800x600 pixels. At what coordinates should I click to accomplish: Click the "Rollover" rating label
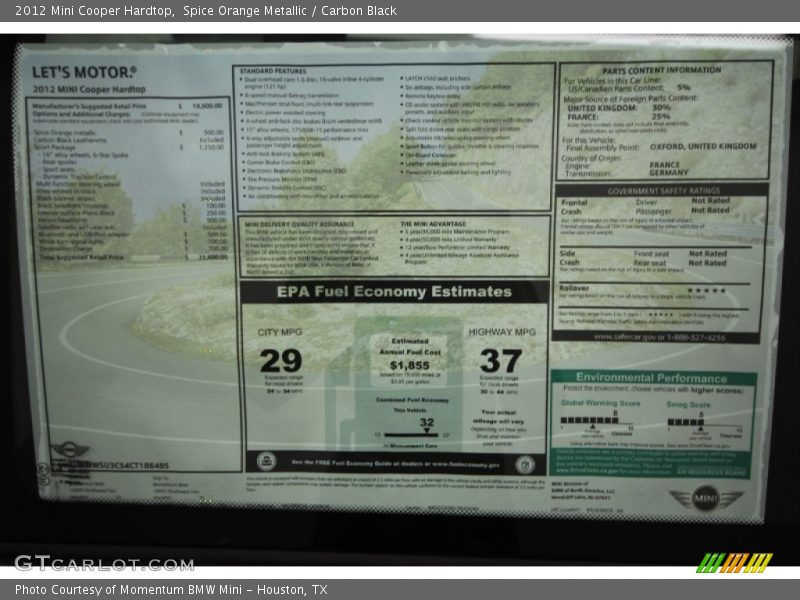[574, 288]
